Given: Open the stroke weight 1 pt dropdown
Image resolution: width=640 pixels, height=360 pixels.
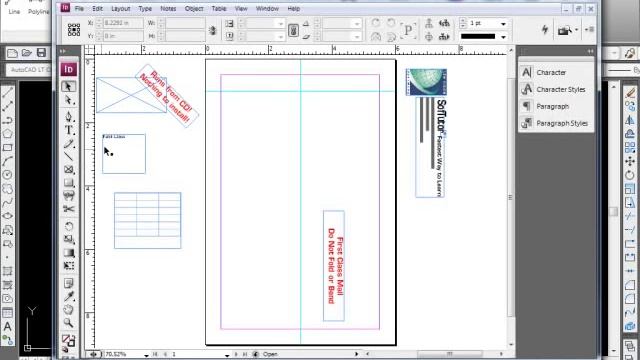Looking at the screenshot, I should (x=503, y=24).
